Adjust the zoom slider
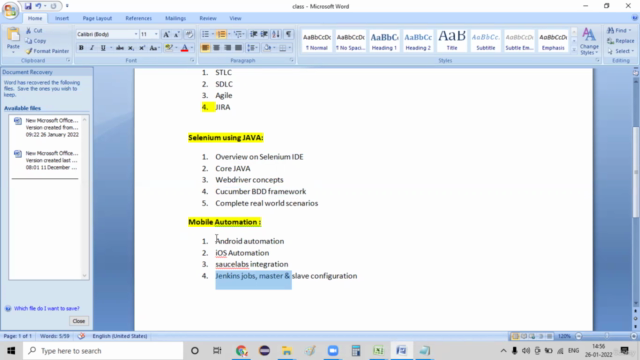 [x=606, y=336]
